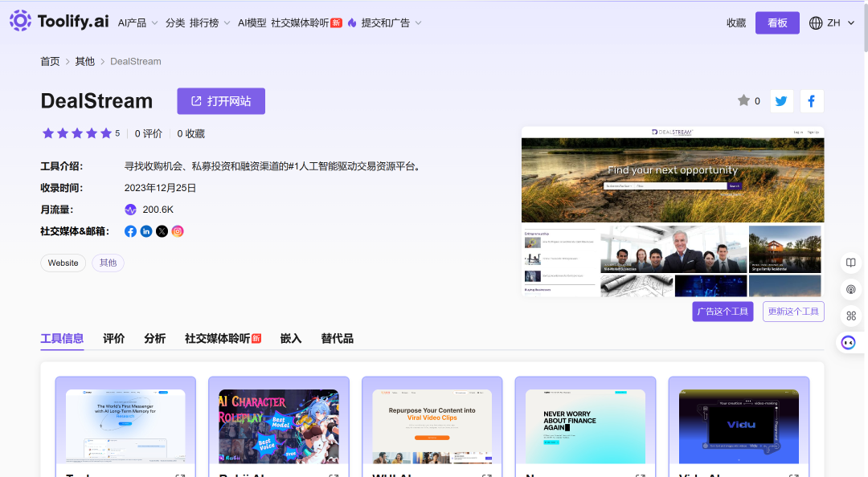Open the chatbot assistant icon
This screenshot has width=868, height=477.
pyautogui.click(x=848, y=343)
